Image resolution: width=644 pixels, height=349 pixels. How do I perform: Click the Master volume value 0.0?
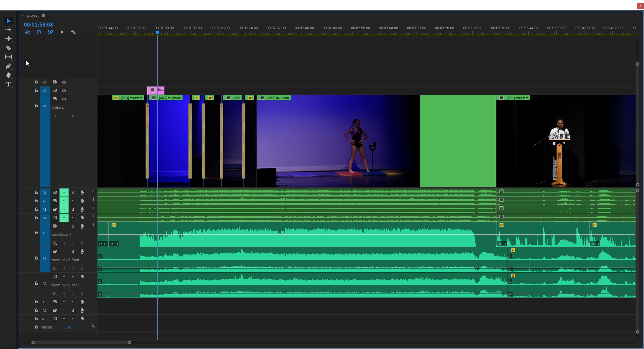tap(69, 327)
